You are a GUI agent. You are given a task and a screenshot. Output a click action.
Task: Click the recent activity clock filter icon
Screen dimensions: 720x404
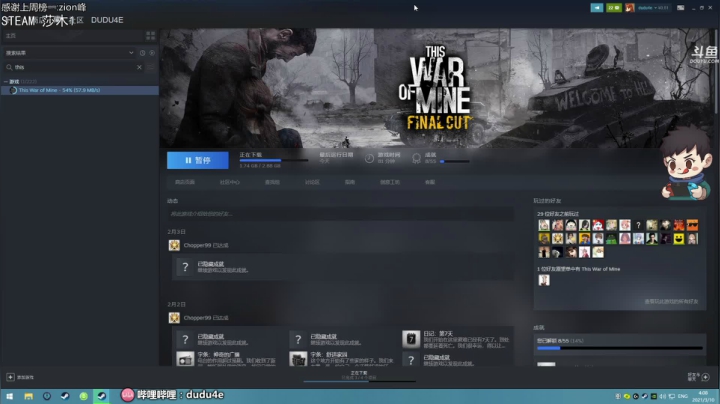point(142,53)
